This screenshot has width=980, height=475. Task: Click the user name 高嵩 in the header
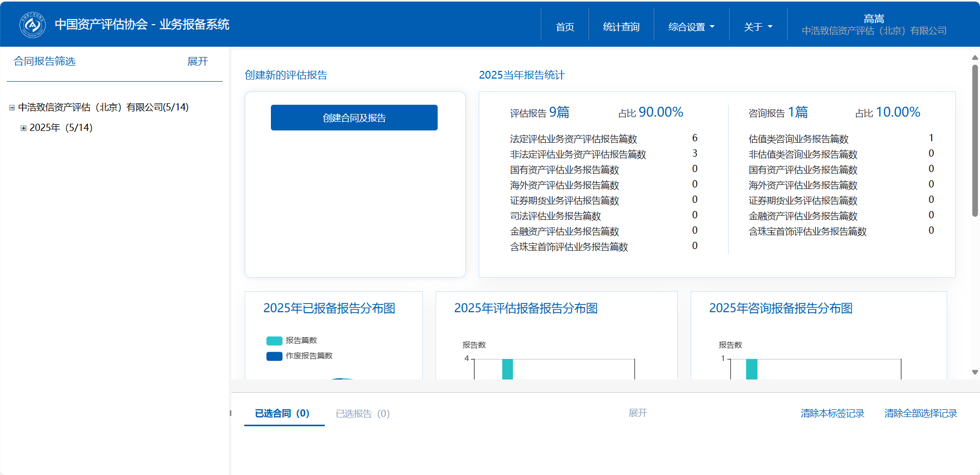tap(874, 19)
